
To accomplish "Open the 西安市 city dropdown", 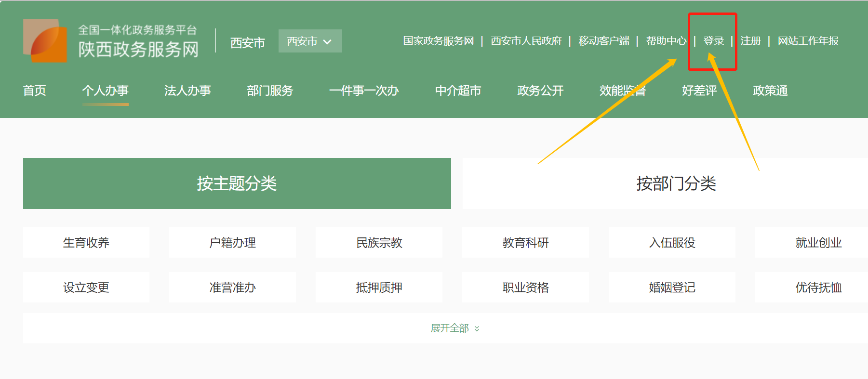I will (x=310, y=41).
